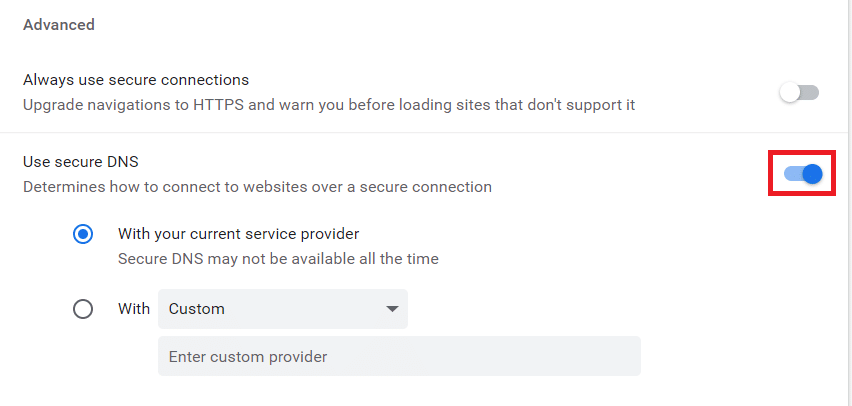
Task: Click the Secure DNS may not be available note
Action: click(x=278, y=259)
